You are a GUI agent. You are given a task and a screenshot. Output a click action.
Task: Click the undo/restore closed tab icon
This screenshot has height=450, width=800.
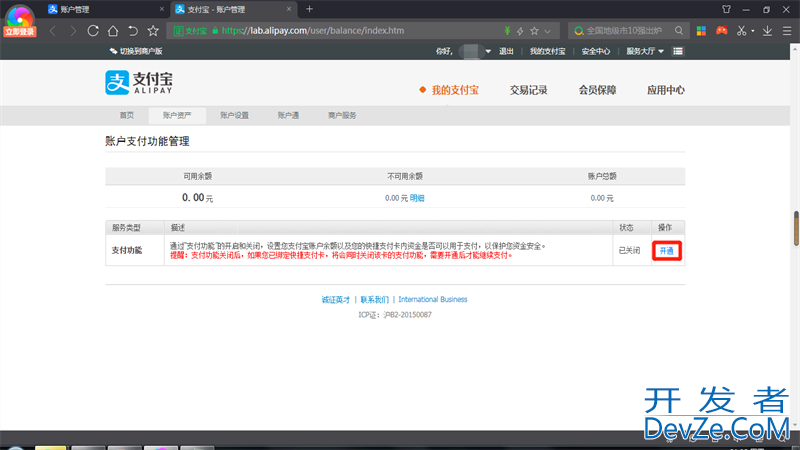click(133, 31)
